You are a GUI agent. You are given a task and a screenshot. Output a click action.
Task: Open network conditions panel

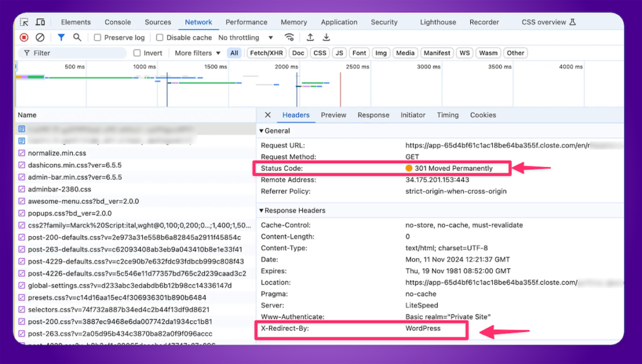pos(290,37)
